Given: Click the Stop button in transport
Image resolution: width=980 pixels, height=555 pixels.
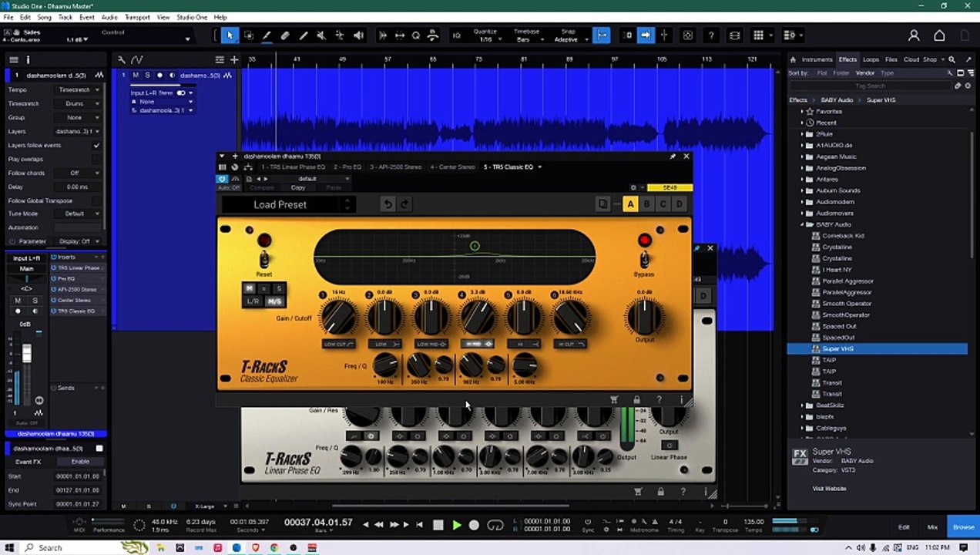Looking at the screenshot, I should (x=438, y=525).
